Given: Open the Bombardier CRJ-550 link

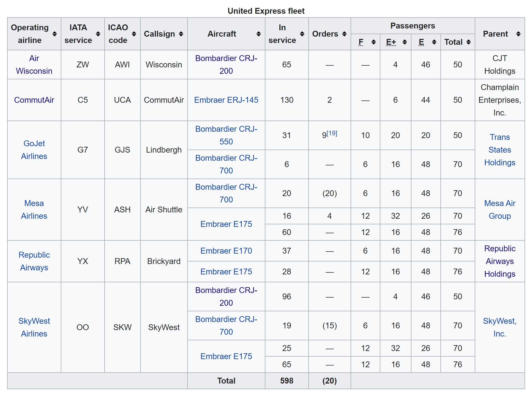Looking at the screenshot, I should pos(226,135).
